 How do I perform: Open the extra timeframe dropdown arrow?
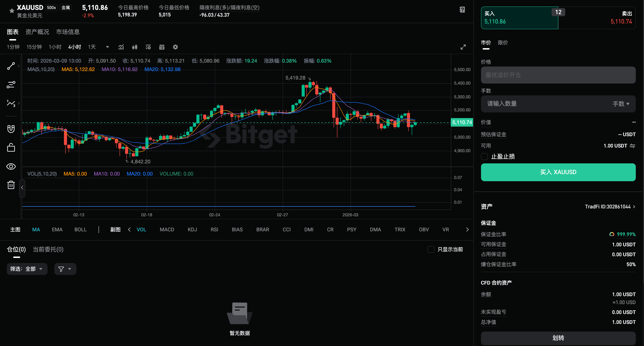[x=107, y=47]
